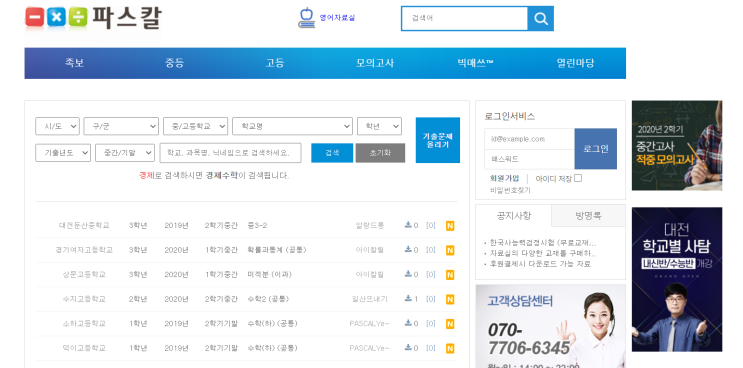This screenshot has width=743, height=368.
Task: Click the uploader name 알랑드롱
Action: click(370, 225)
